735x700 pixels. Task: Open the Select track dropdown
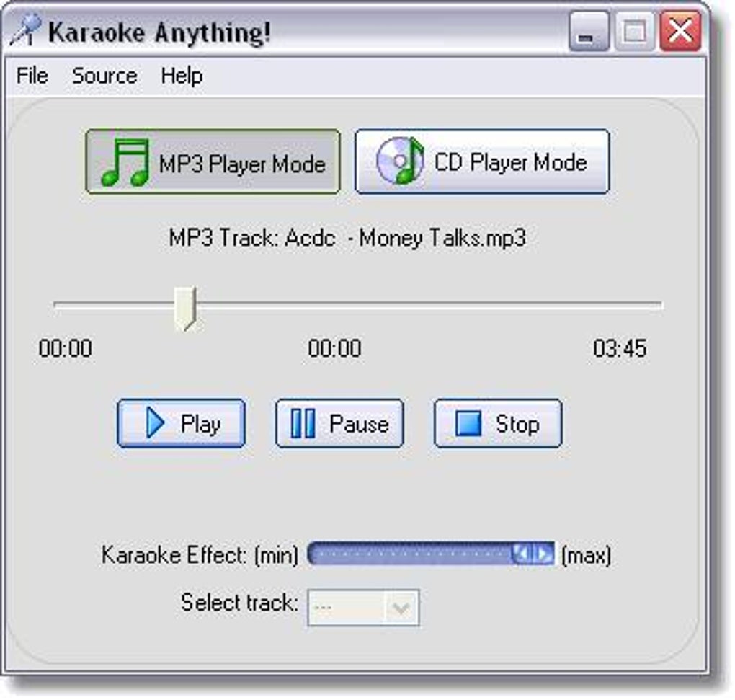pos(363,608)
